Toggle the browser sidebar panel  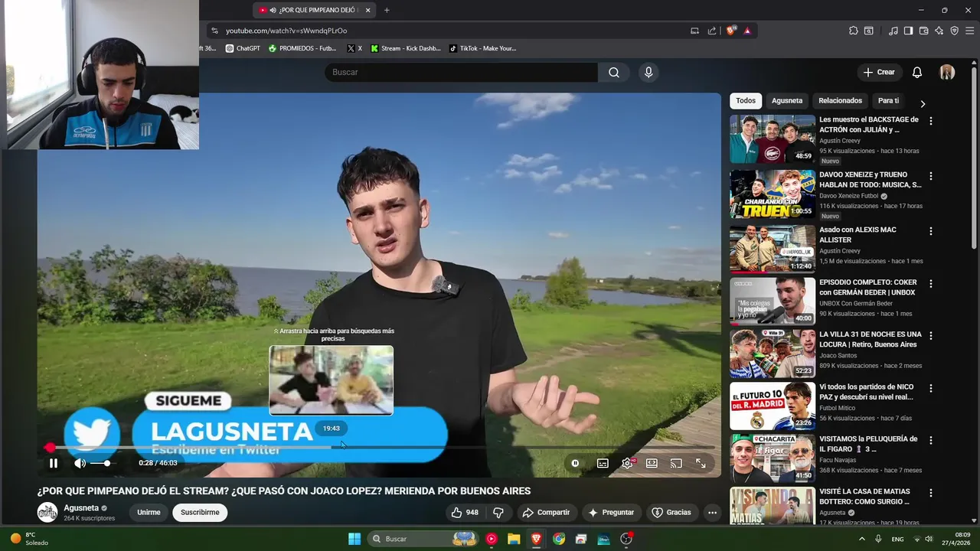[908, 31]
